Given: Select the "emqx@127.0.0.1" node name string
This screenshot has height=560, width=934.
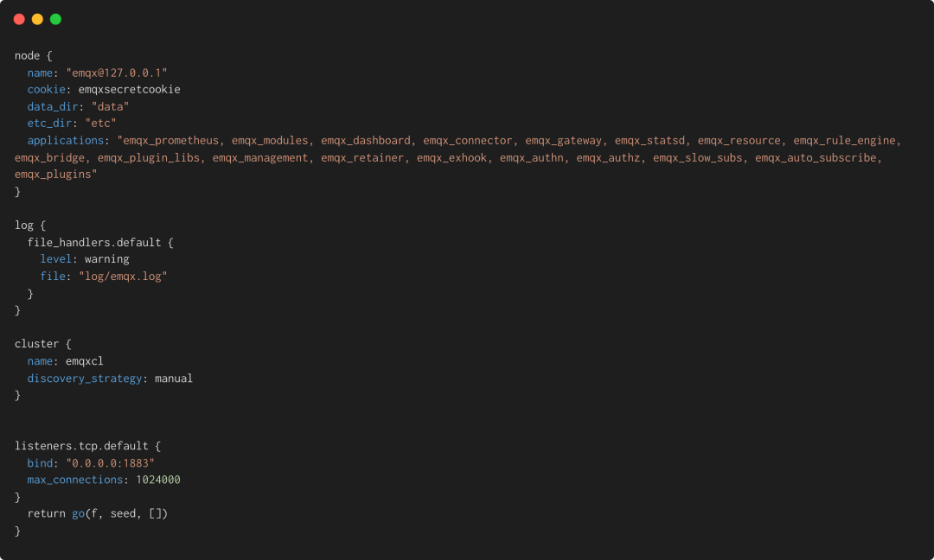Looking at the screenshot, I should point(116,73).
